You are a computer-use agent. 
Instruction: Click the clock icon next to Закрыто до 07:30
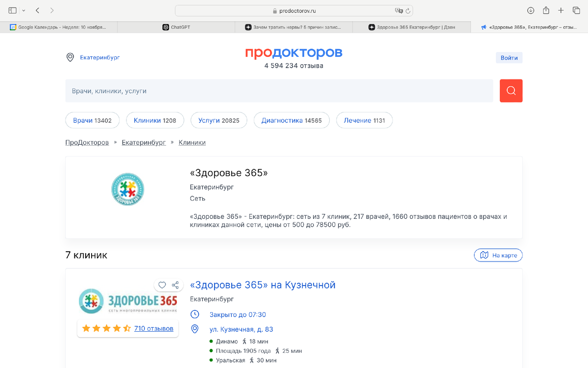click(195, 315)
